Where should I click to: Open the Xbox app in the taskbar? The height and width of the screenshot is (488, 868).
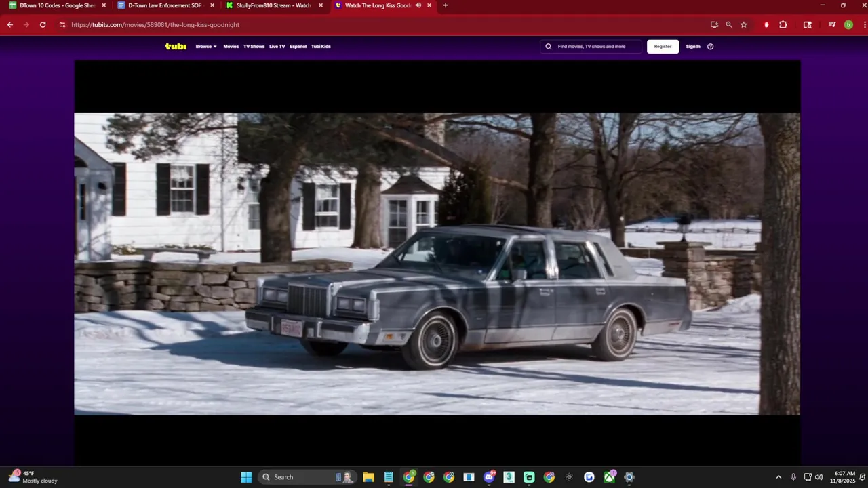[x=610, y=477]
